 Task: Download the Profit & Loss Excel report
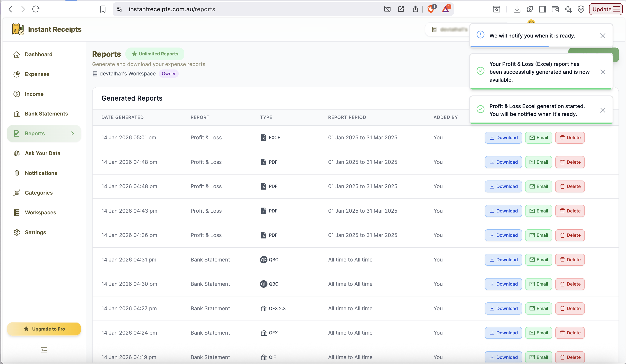(x=503, y=137)
